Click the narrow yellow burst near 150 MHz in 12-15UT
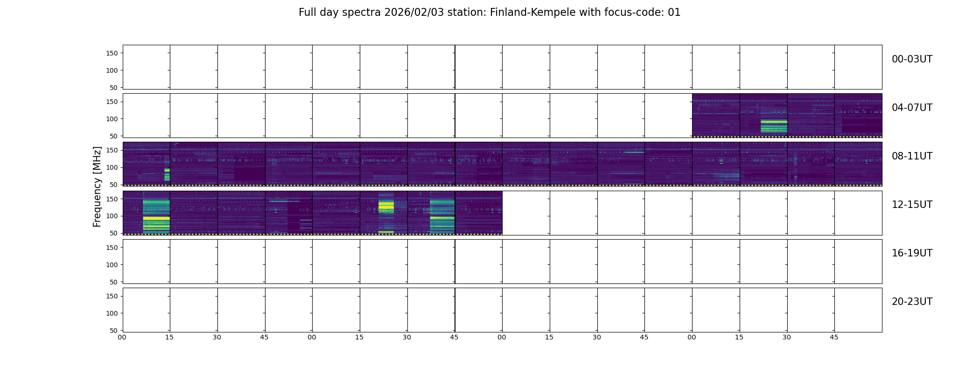 pos(386,207)
